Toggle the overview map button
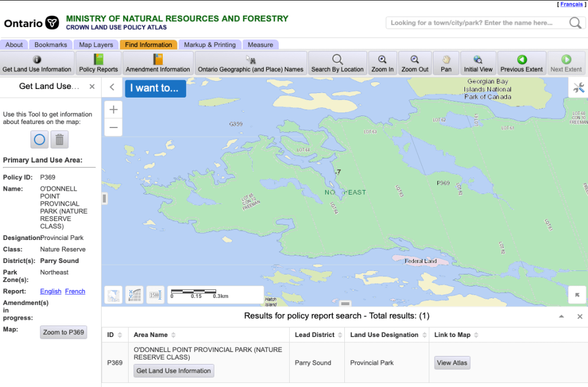 (113, 295)
